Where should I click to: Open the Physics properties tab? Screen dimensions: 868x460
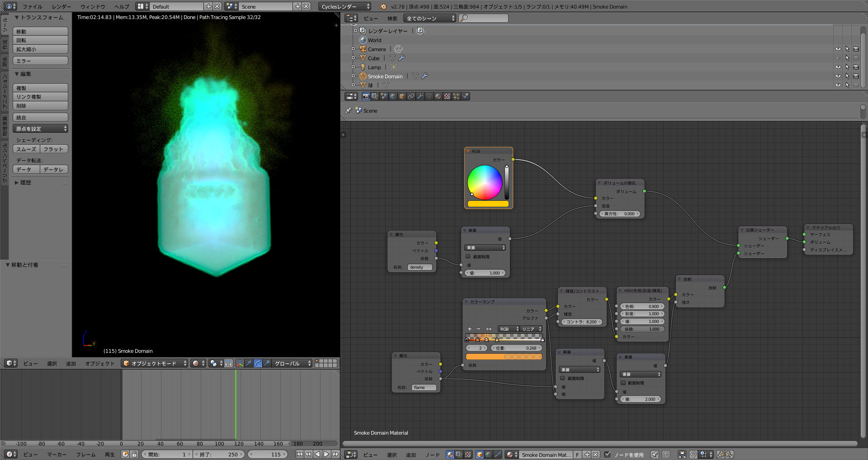tap(465, 96)
